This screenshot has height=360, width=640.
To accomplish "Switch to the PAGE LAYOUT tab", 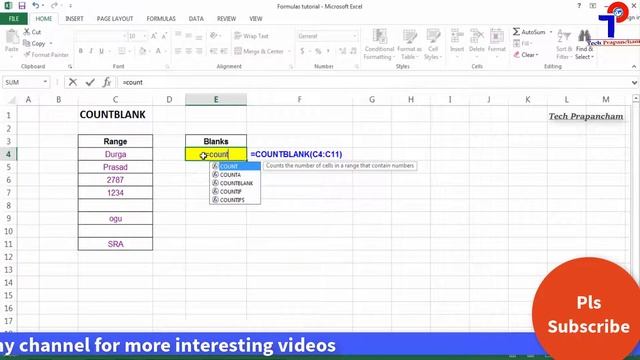I will 115,19.
